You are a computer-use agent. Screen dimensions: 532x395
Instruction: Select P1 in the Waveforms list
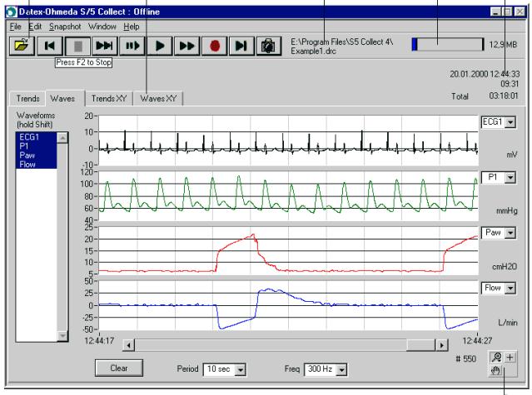[x=37, y=146]
